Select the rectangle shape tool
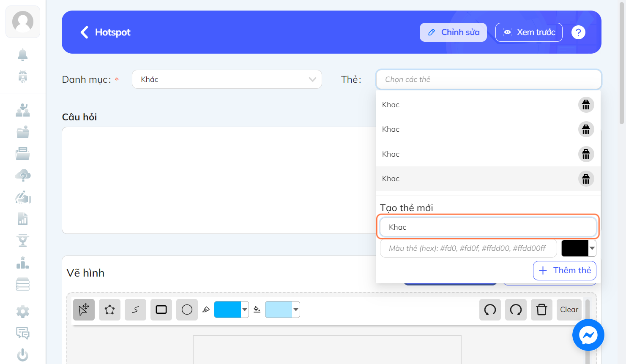This screenshot has height=364, width=626. tap(161, 310)
